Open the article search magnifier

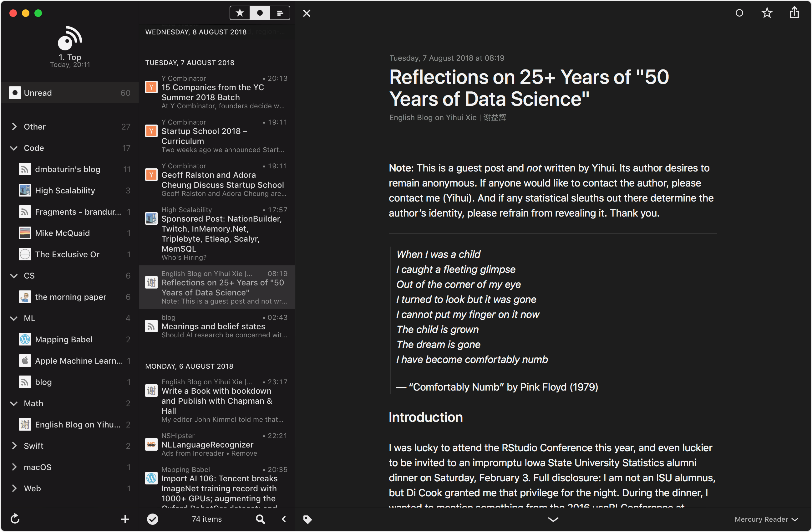(x=260, y=519)
